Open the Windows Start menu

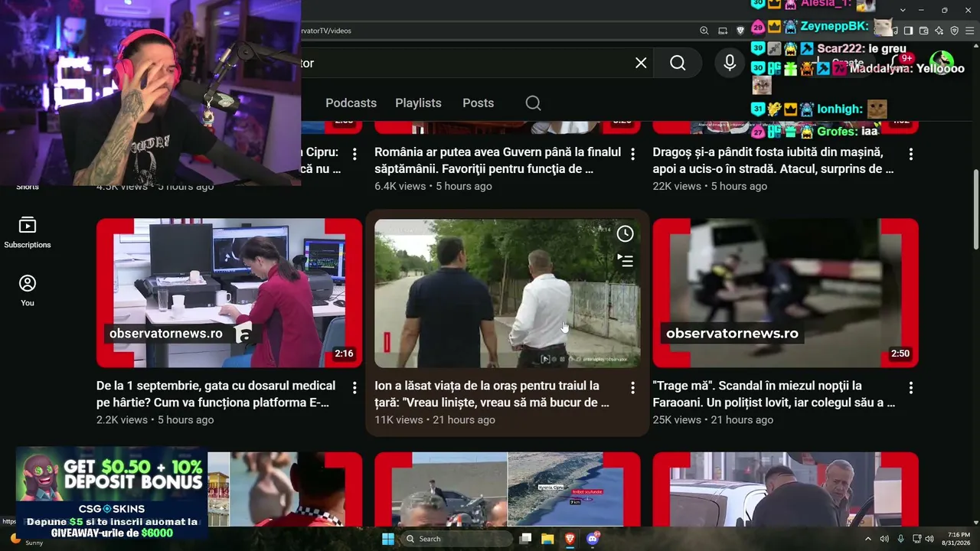[x=388, y=539]
